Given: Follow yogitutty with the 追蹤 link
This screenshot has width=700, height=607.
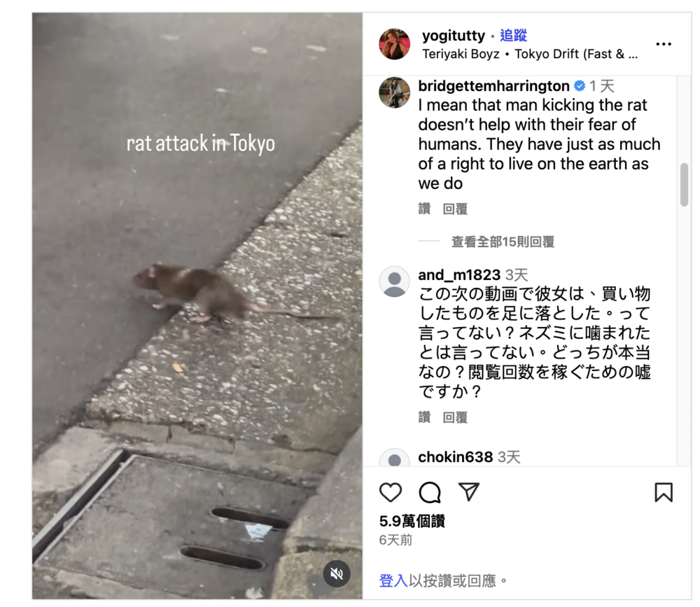Looking at the screenshot, I should pos(513,35).
